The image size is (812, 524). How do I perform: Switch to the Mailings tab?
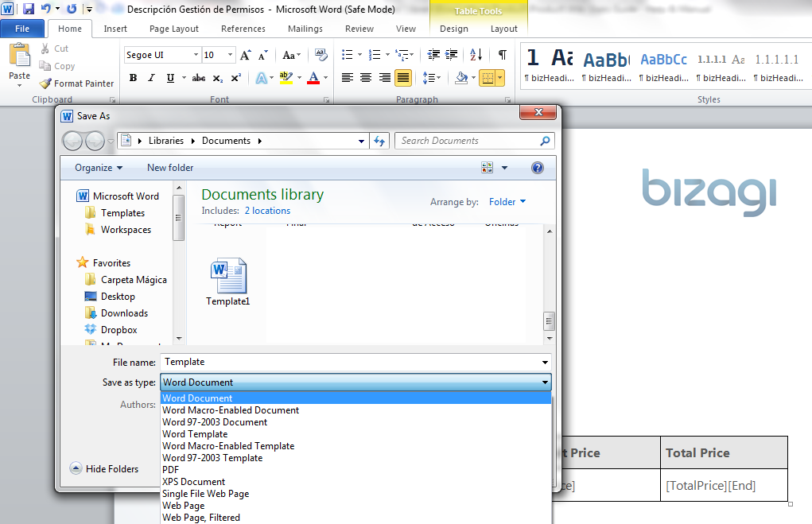305,29
